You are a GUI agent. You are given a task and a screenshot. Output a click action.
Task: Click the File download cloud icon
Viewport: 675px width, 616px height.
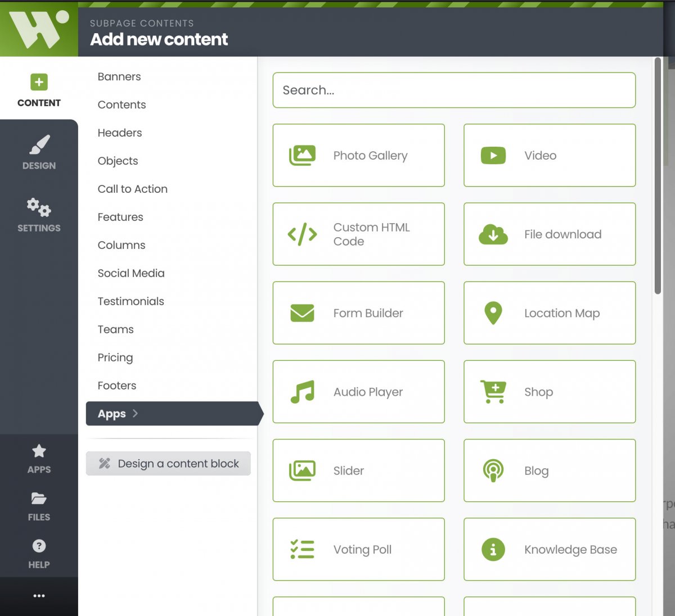pyautogui.click(x=493, y=234)
